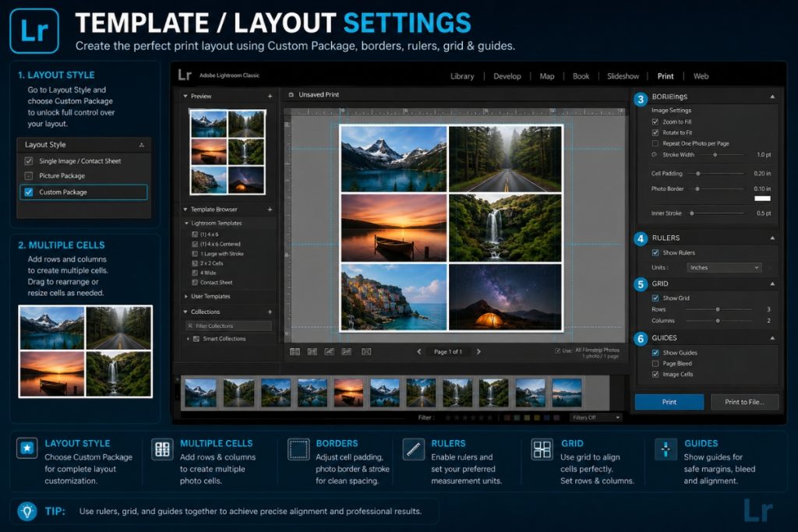Collapse the Preview panel triangle
This screenshot has width=798, height=532.
pos(185,96)
